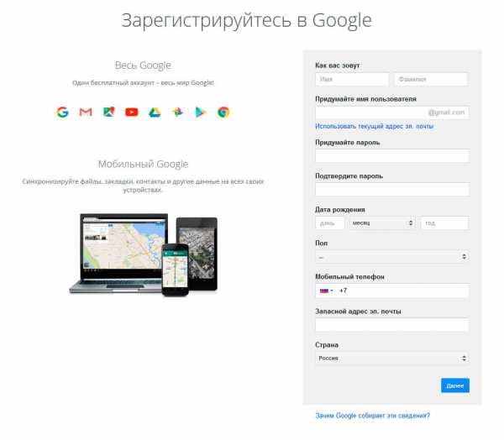The width and height of the screenshot is (504, 440).
Task: Open the Зачем Google собирает эти сведения link
Action: (372, 416)
